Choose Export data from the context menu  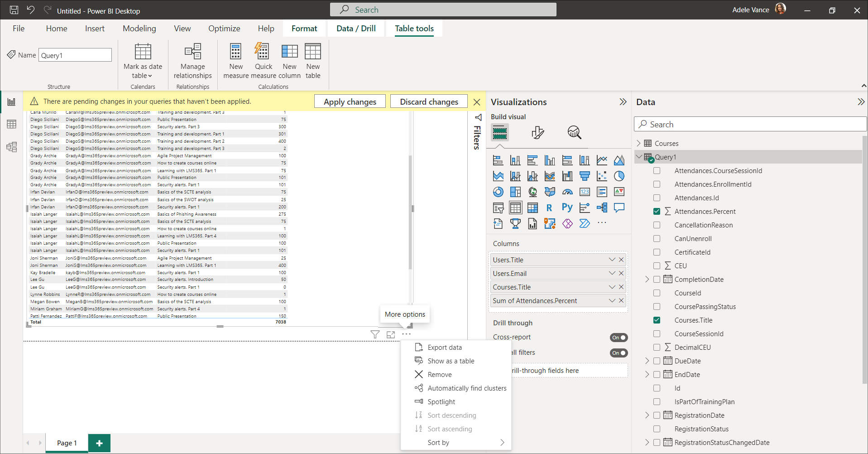445,348
